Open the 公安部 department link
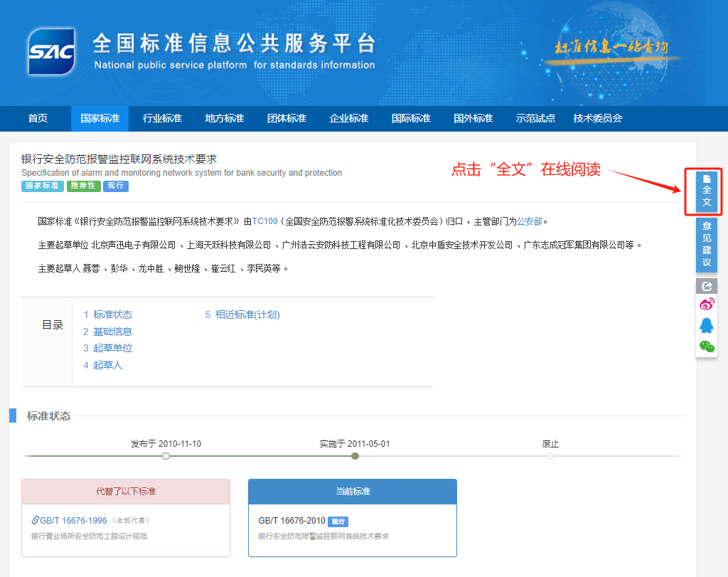 point(530,221)
